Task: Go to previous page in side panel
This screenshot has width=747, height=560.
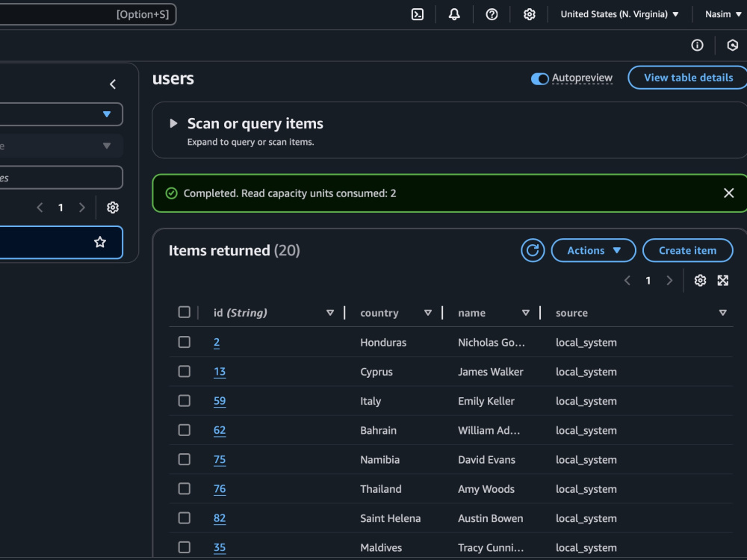Action: [x=40, y=208]
